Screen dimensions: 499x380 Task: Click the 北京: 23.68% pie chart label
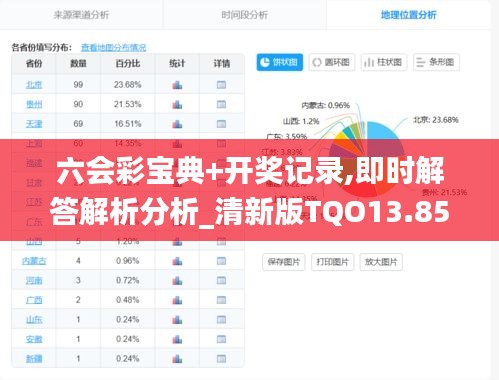(436, 120)
